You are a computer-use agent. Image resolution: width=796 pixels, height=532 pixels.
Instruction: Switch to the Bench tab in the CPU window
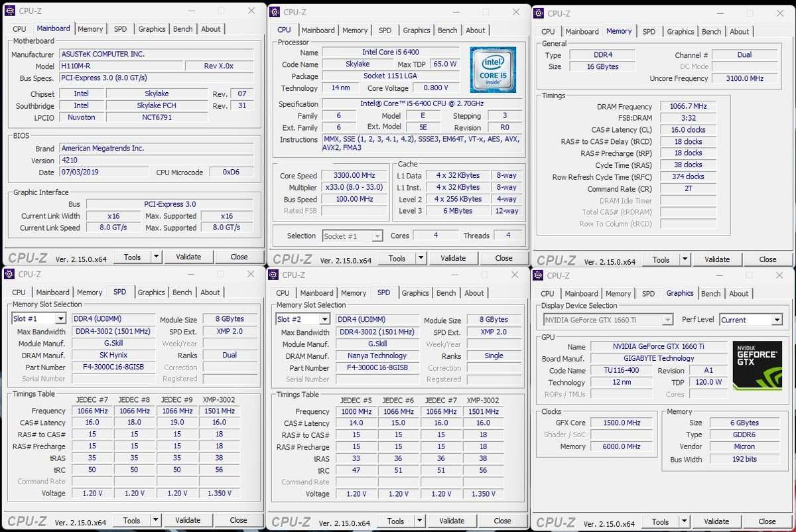click(x=448, y=30)
